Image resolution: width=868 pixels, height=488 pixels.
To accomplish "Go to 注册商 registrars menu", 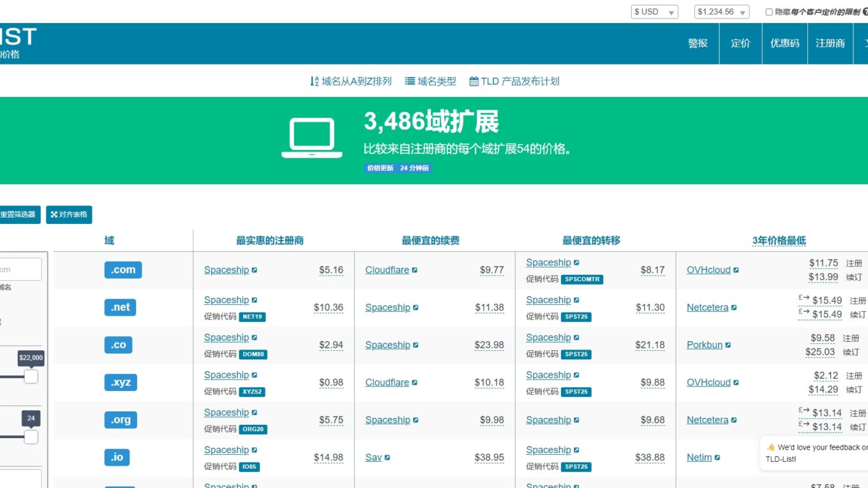I will tap(830, 43).
